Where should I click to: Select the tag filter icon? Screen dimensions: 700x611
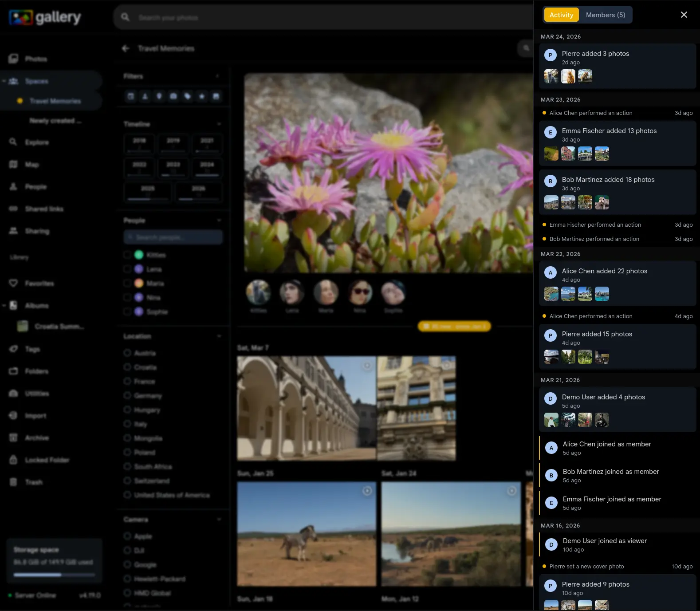pos(188,96)
